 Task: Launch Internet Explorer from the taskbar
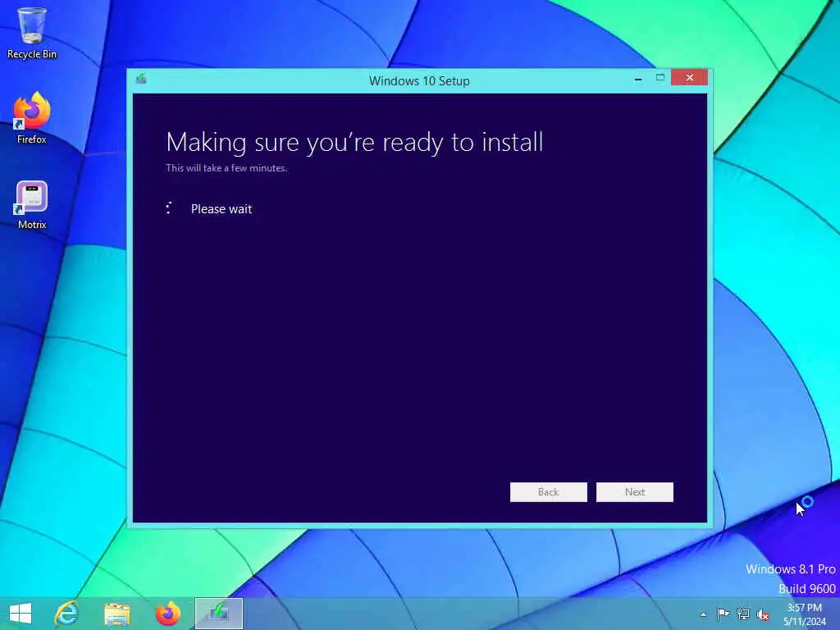click(x=67, y=614)
